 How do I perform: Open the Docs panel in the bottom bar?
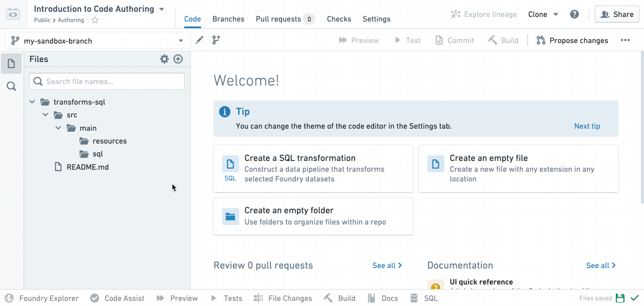tap(383, 298)
